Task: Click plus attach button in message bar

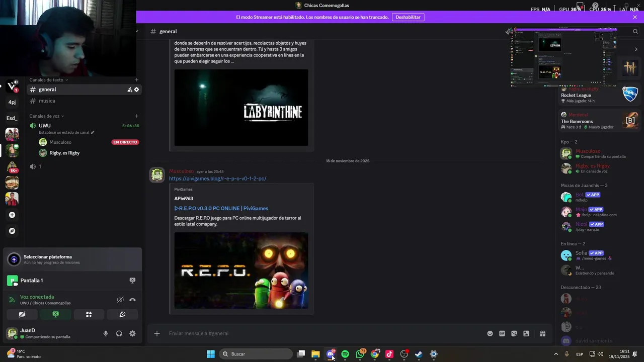Action: click(157, 333)
